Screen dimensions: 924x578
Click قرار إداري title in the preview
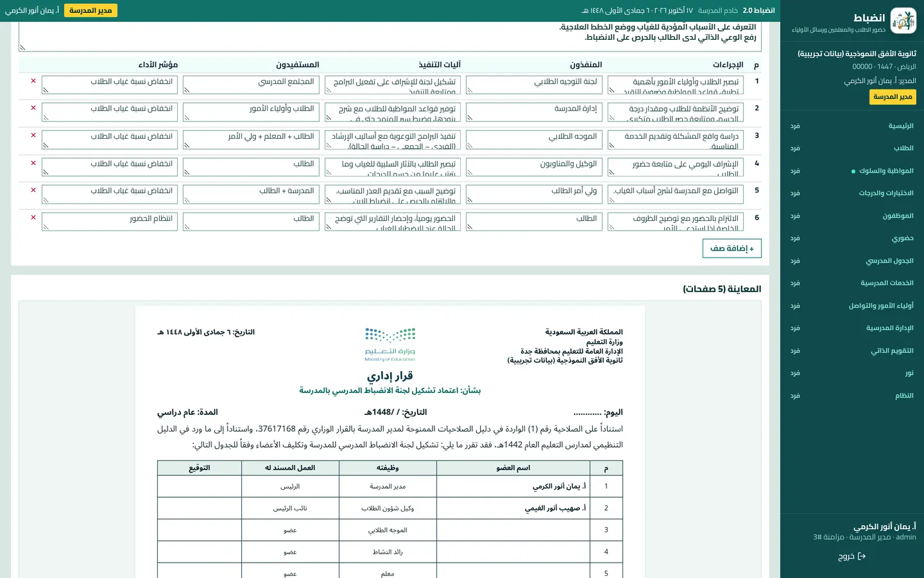pos(390,376)
